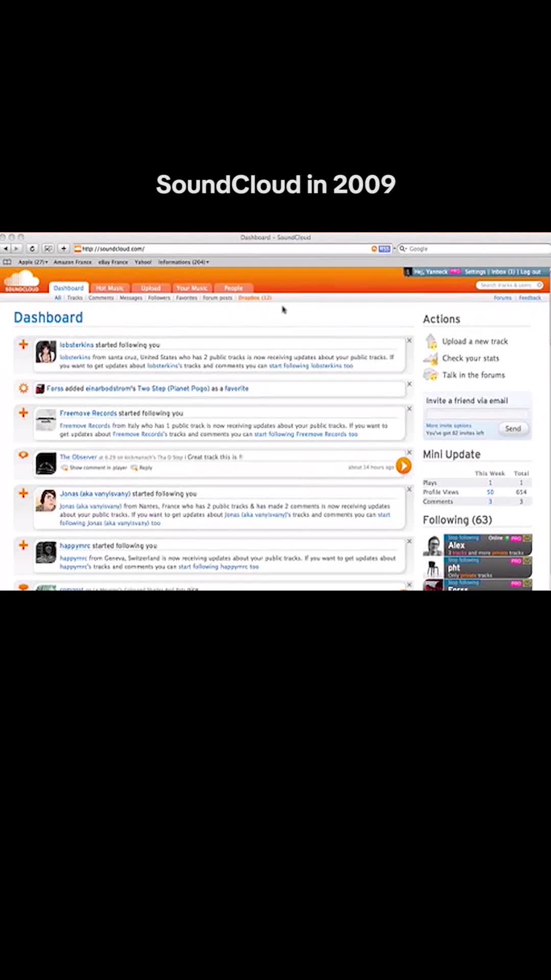Open Freemove Records avatar thumbnail

pos(46,420)
